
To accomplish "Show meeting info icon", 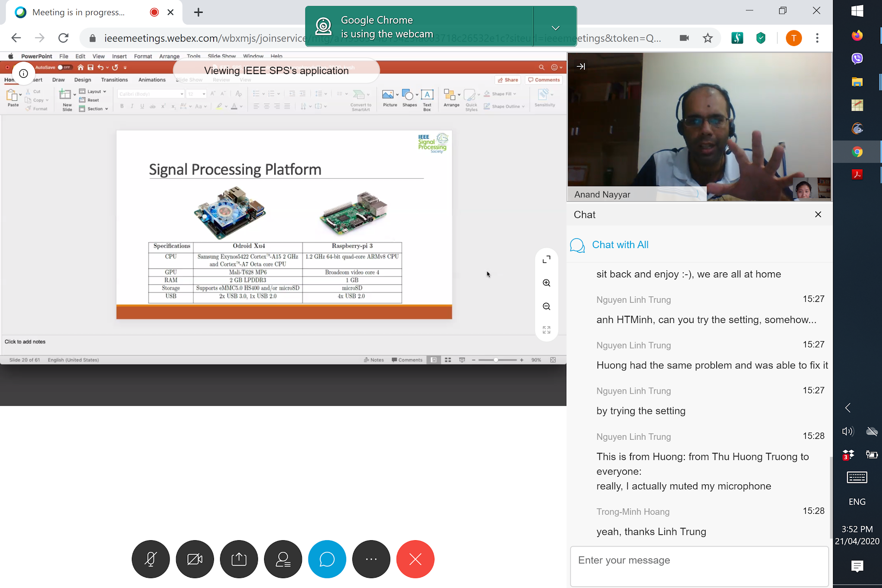I will point(24,73).
